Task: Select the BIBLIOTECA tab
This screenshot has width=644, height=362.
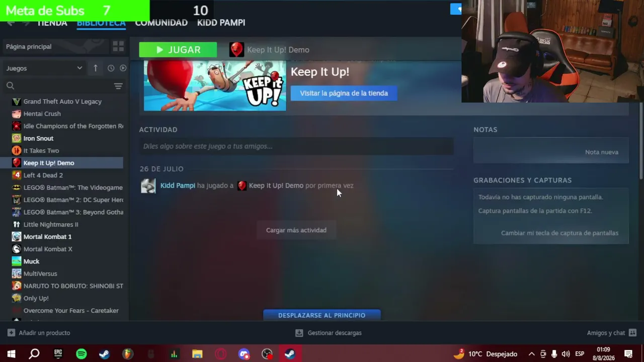Action: (101, 23)
